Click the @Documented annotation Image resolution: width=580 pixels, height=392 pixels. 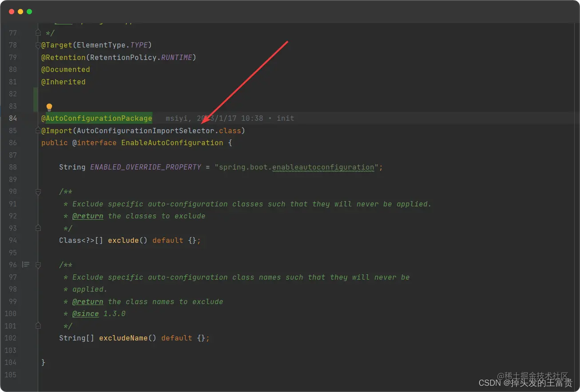coord(66,69)
